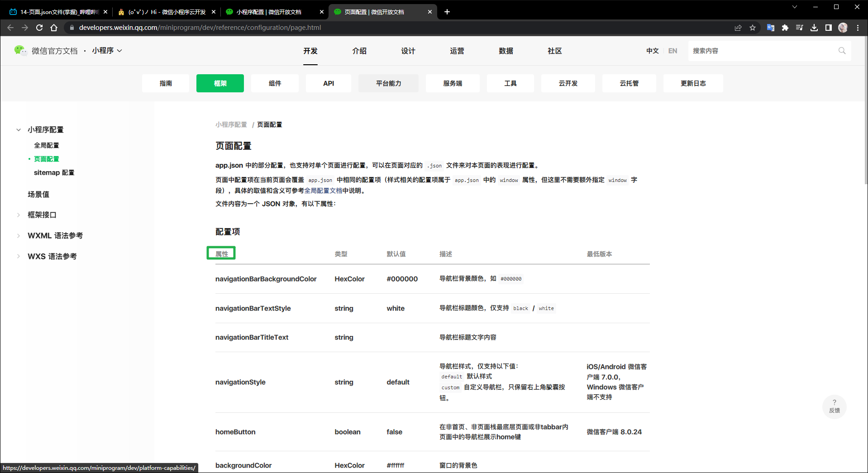Focus the 搜索内容 search field
Image resolution: width=868 pixels, height=473 pixels.
point(763,51)
